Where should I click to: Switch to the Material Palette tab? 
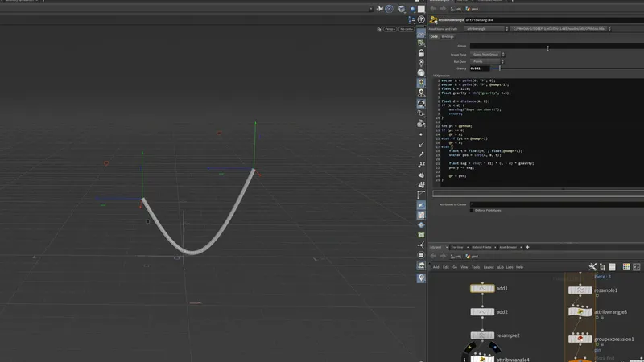coord(481,247)
